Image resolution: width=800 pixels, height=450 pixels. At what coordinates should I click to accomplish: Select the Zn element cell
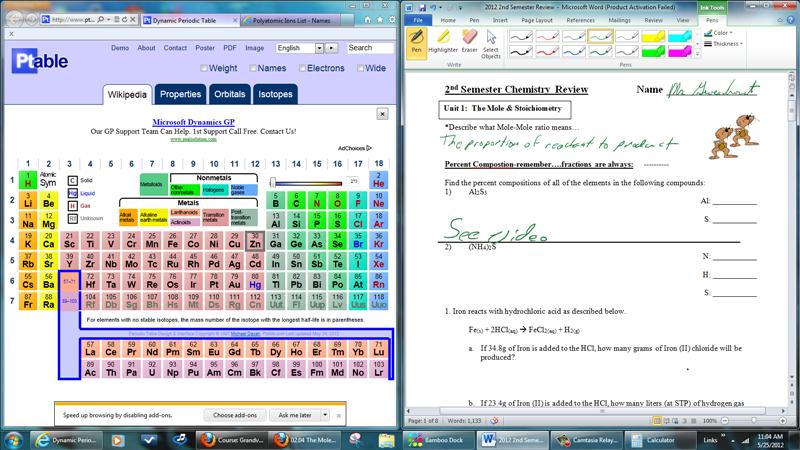click(255, 241)
